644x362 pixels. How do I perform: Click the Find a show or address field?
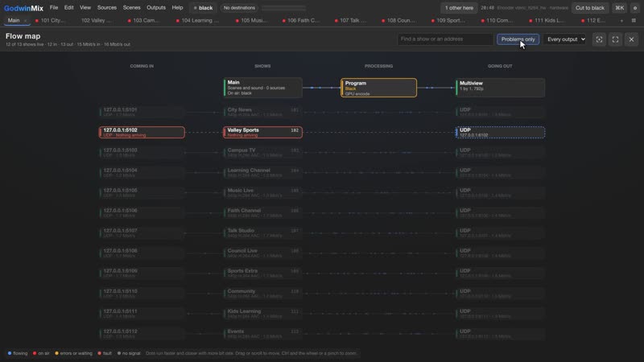[445, 39]
